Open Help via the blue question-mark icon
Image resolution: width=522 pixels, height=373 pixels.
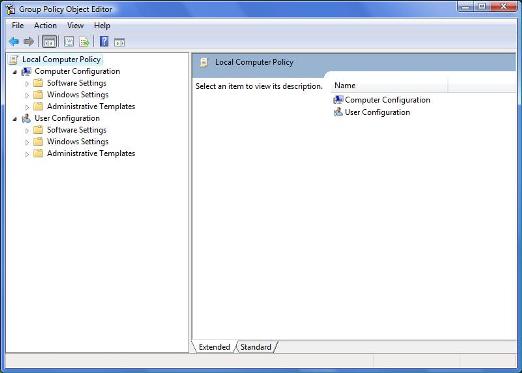pyautogui.click(x=104, y=42)
